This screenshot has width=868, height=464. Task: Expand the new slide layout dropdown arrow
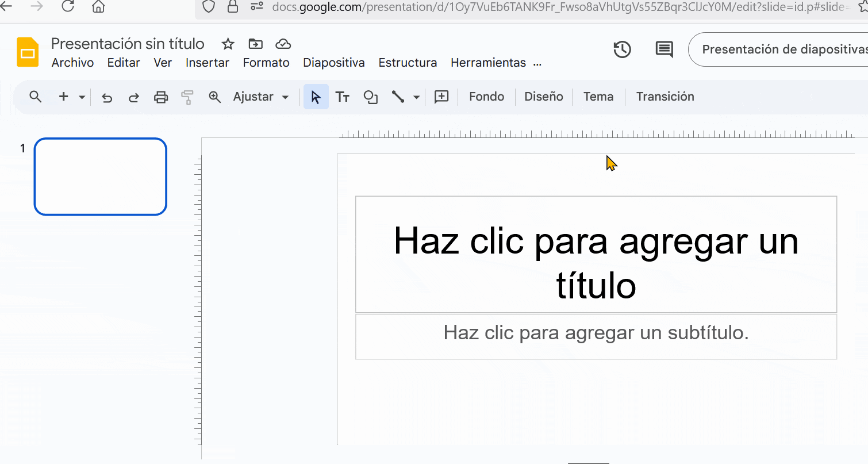tap(82, 97)
